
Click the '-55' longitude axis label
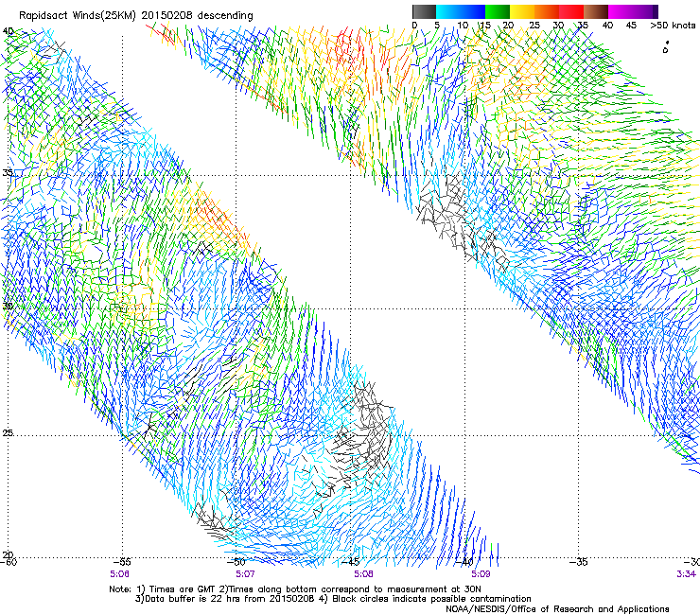pos(122,561)
